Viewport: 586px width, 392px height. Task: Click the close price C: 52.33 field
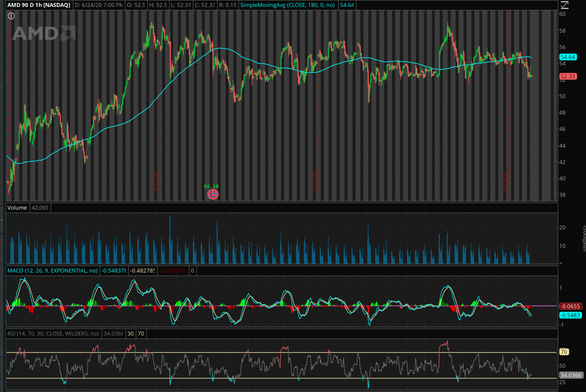205,5
